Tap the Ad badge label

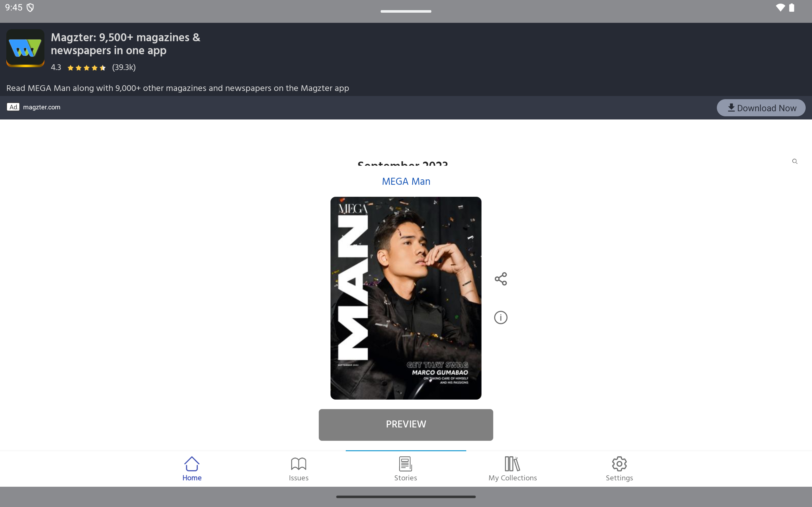[x=13, y=107]
